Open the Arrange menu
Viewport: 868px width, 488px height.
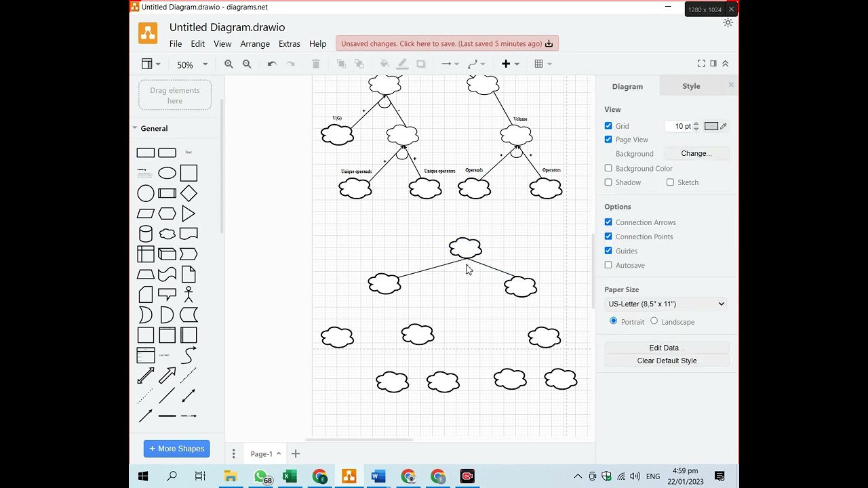[x=255, y=43]
